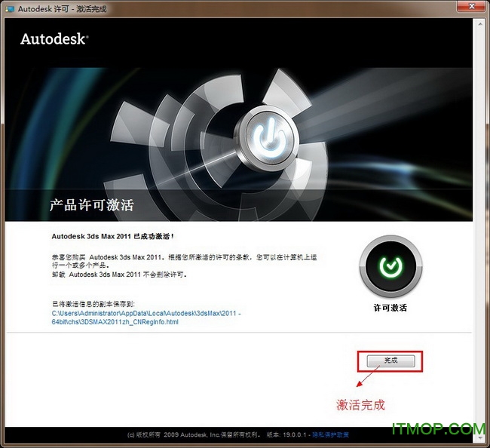Click the Autodesk logo in the banner
The image size is (490, 448).
tap(54, 39)
